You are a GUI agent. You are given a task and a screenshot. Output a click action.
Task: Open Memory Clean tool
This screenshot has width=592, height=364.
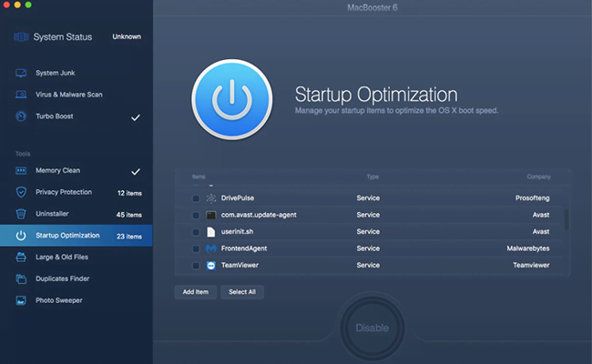coord(77,170)
